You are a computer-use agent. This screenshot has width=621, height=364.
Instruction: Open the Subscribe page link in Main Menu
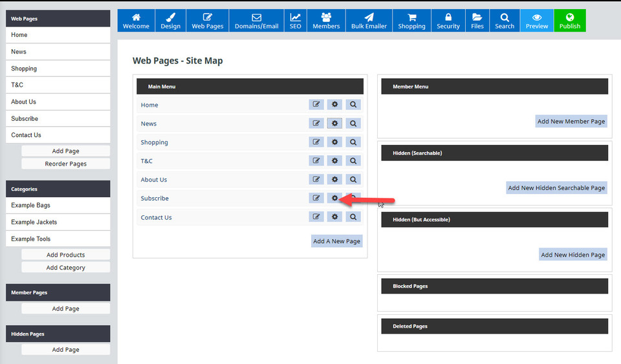(x=155, y=198)
